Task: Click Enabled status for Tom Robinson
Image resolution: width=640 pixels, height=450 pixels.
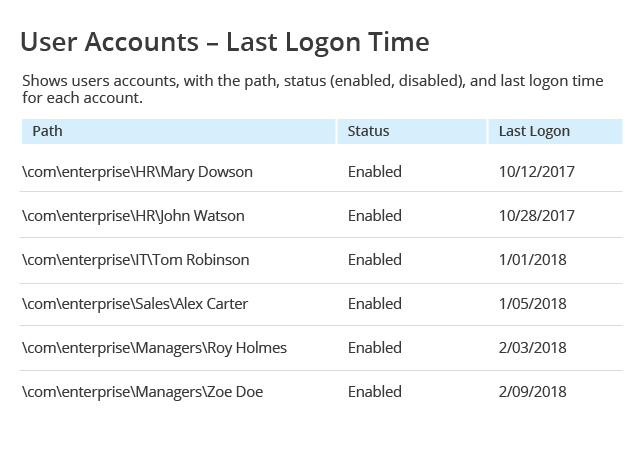Action: (x=375, y=260)
